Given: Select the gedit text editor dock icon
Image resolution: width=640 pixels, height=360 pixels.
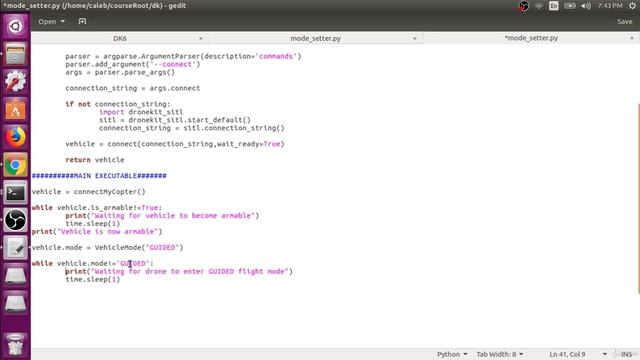Looking at the screenshot, I should 15,248.
